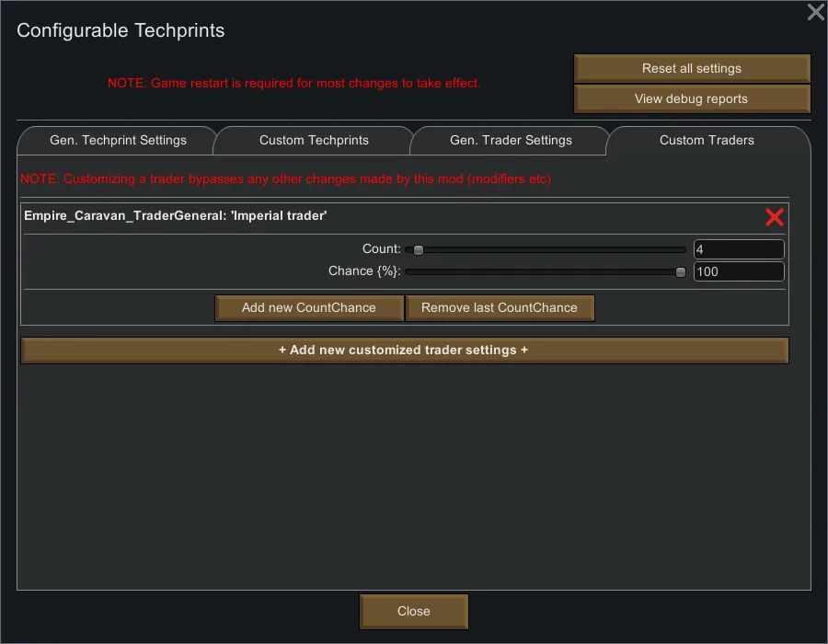Click Remove last CountChance
The width and height of the screenshot is (828, 644).
click(500, 308)
